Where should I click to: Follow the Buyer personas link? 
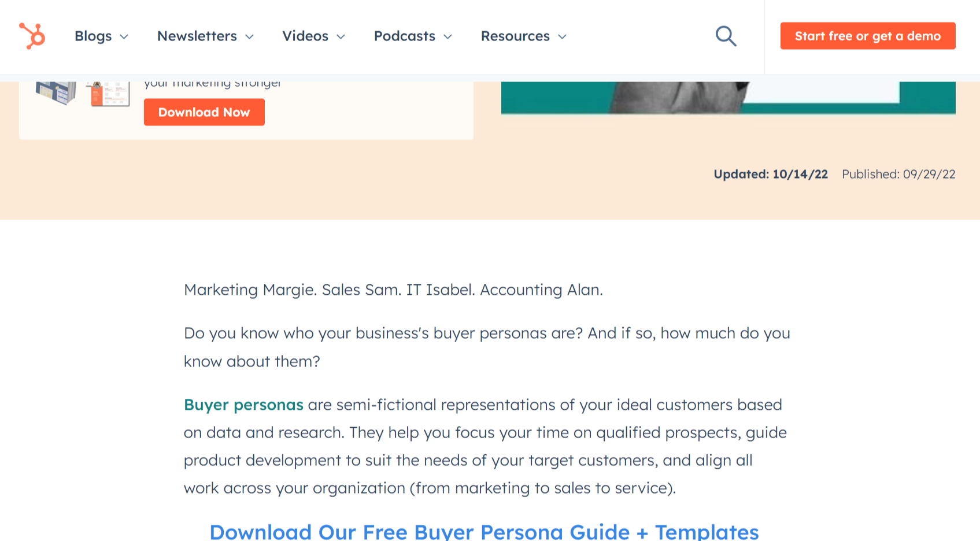coord(243,405)
